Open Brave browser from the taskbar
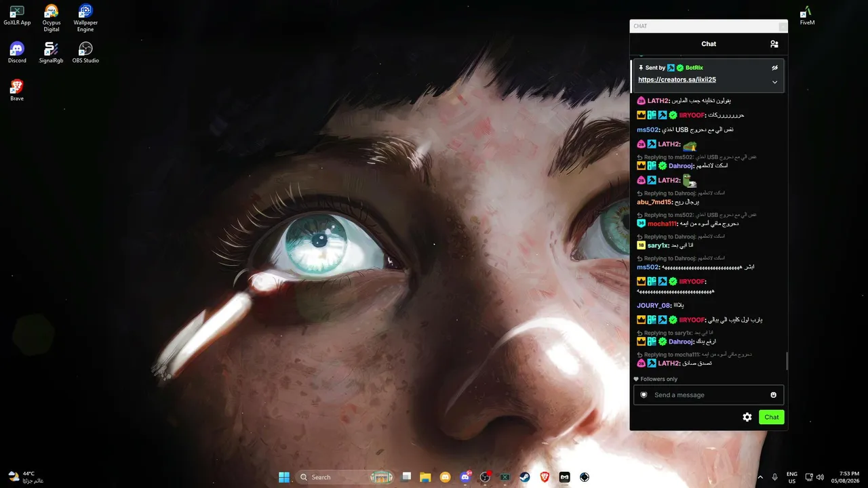Viewport: 868px width, 488px height. pyautogui.click(x=545, y=477)
